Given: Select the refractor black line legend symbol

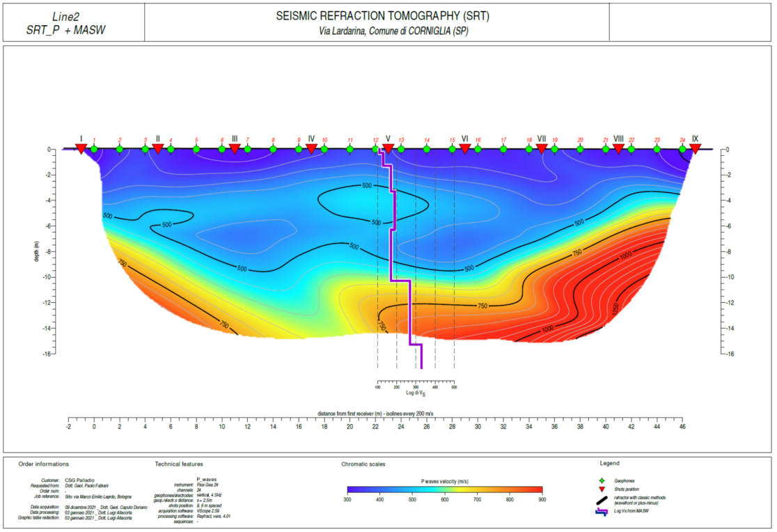Looking at the screenshot, I should pos(602,500).
